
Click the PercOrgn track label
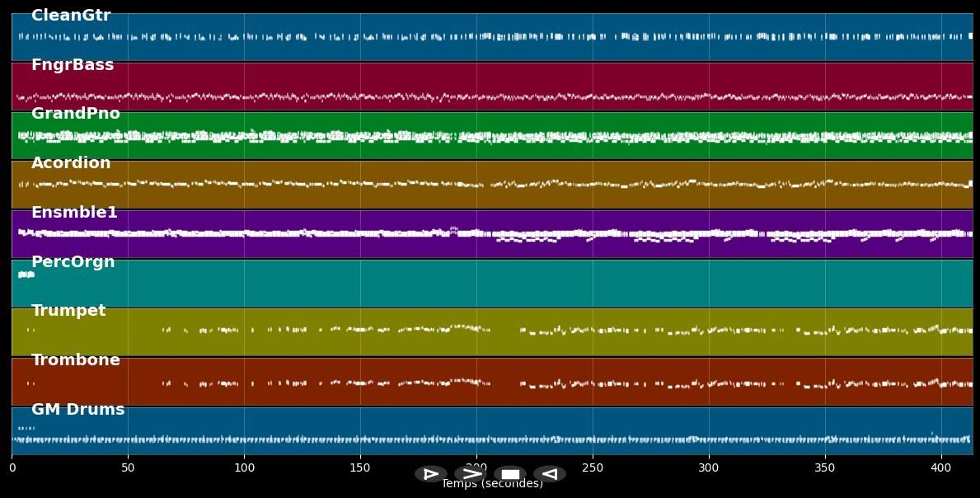(73, 262)
